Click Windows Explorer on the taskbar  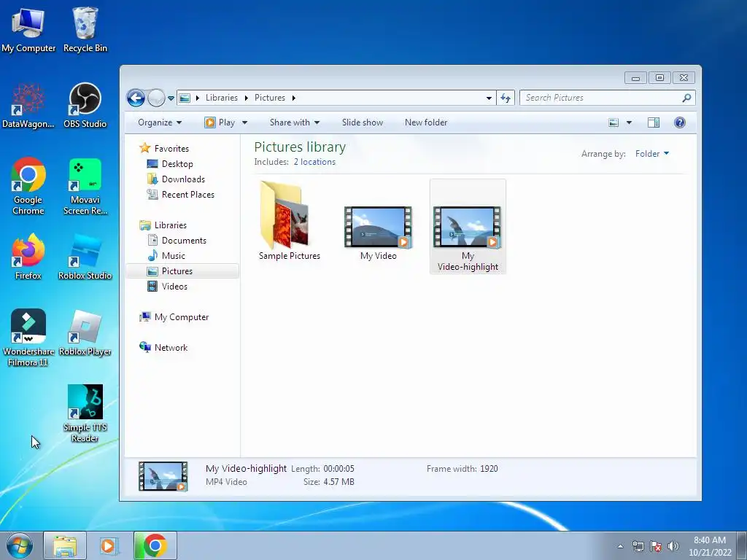point(65,545)
